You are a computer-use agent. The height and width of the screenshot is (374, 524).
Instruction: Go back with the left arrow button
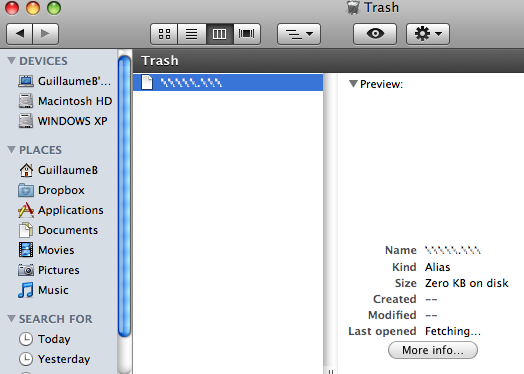[x=19, y=34]
